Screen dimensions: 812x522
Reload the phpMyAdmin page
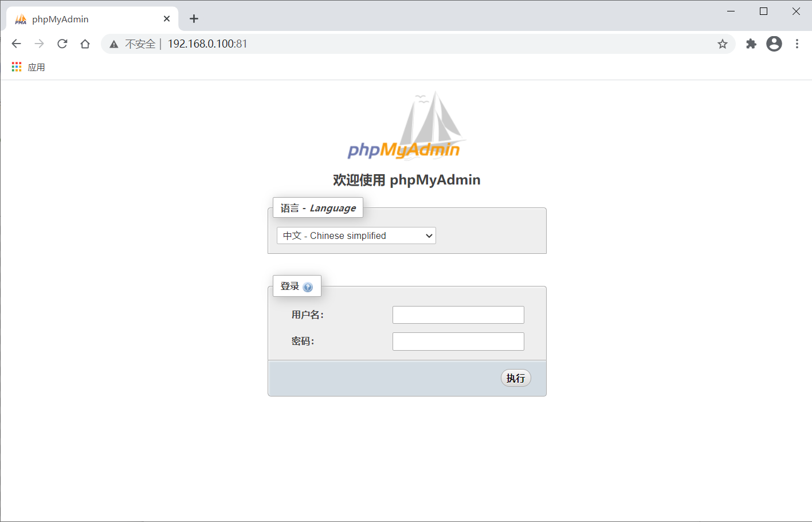[62, 44]
